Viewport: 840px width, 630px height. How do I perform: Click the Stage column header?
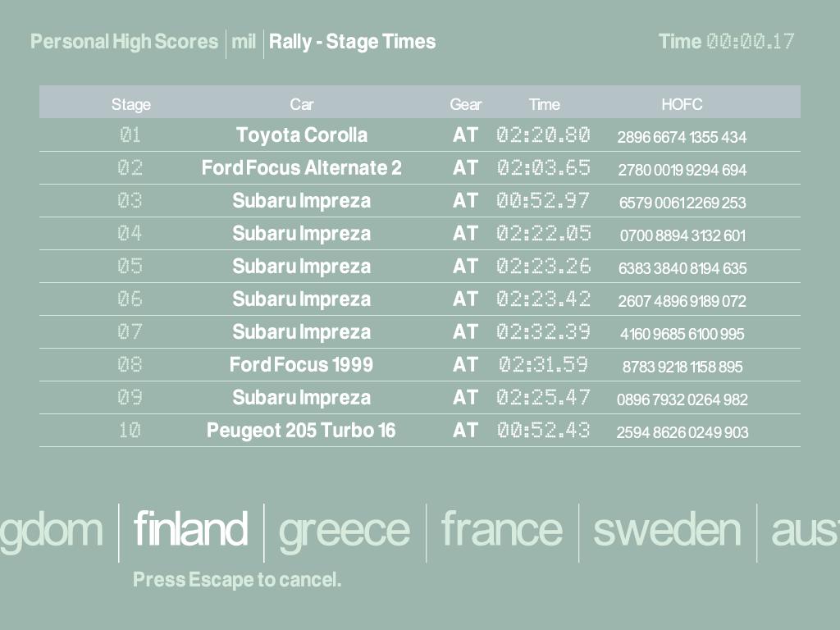pos(131,104)
